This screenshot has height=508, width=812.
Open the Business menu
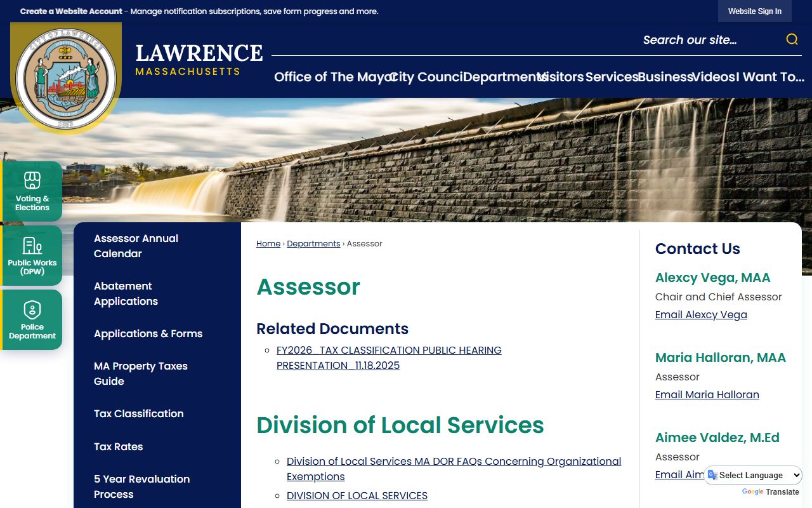click(665, 77)
